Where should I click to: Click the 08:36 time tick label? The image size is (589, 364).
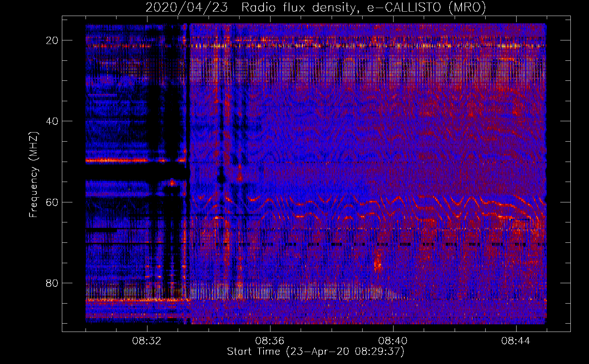point(270,341)
